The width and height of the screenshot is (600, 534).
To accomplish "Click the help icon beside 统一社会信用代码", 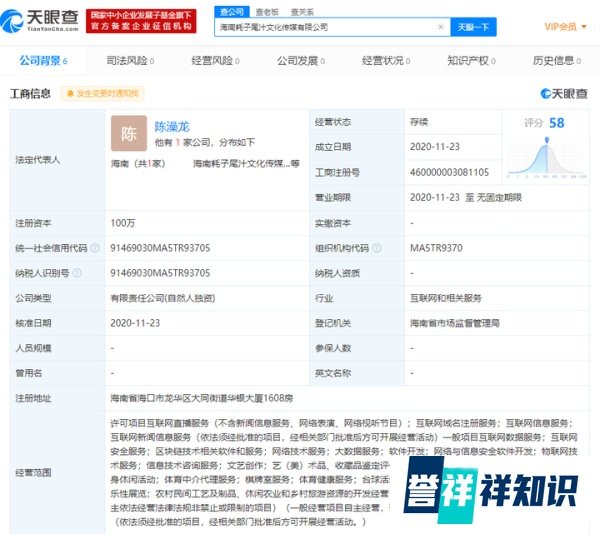I will tap(95, 248).
